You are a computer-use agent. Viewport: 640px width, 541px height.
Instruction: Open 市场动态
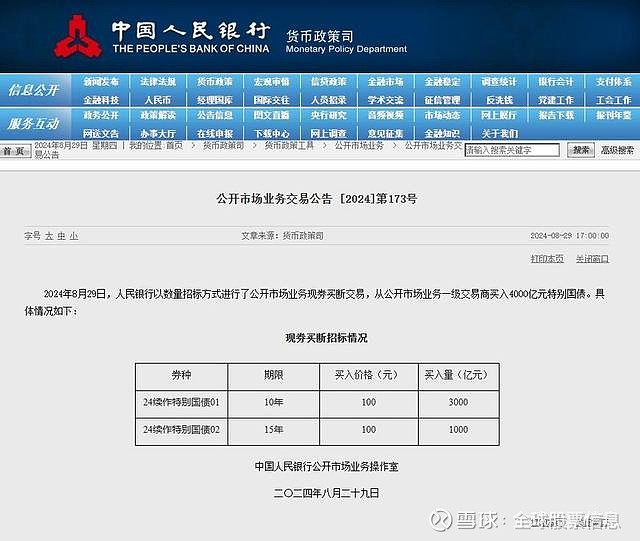pos(442,116)
